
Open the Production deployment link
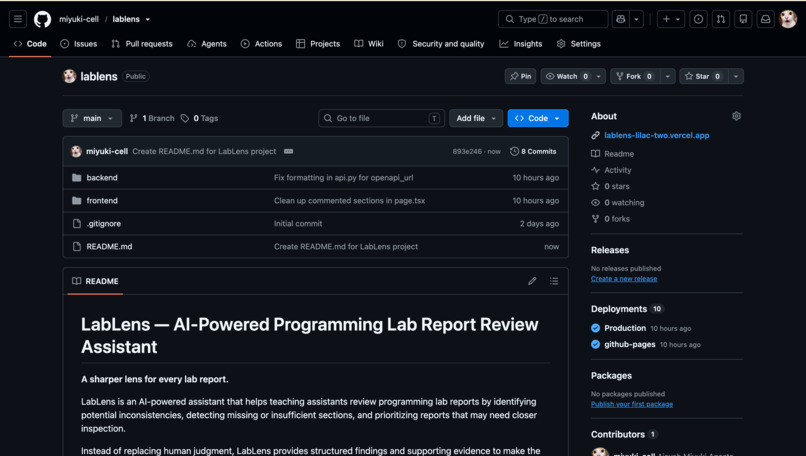(625, 328)
